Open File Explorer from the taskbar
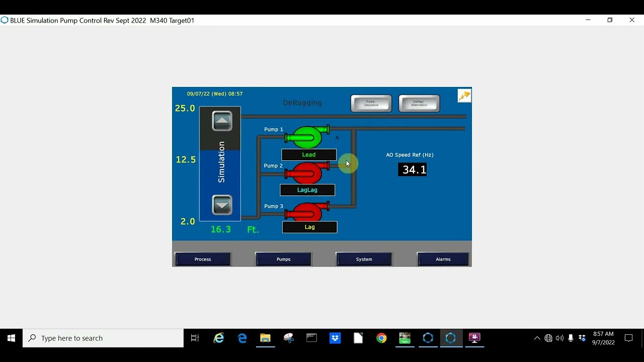644x362 pixels. (265, 338)
